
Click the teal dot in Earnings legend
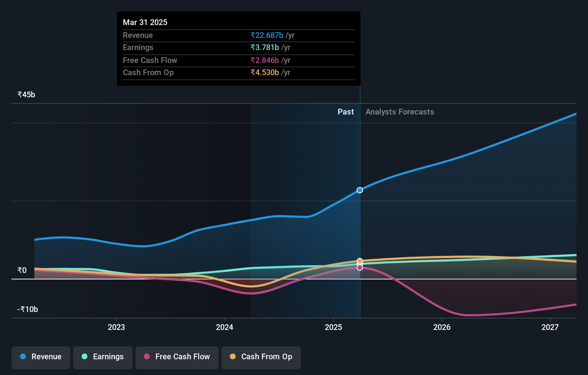[x=85, y=356]
